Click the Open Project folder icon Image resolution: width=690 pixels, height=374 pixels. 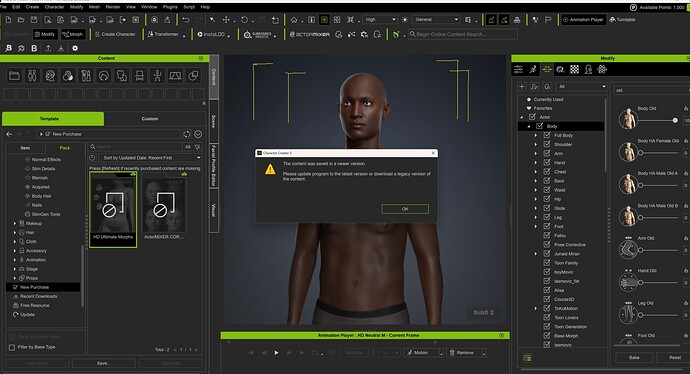coord(21,20)
